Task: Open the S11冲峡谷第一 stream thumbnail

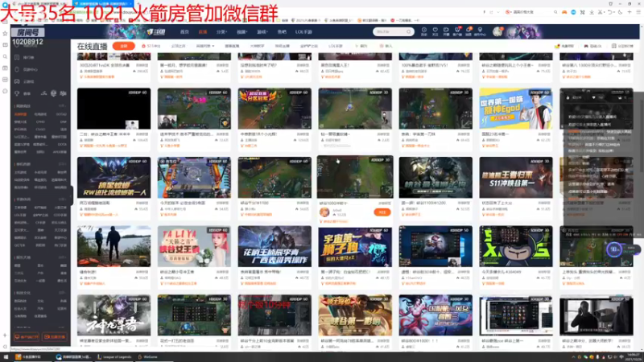Action: [x=516, y=177]
